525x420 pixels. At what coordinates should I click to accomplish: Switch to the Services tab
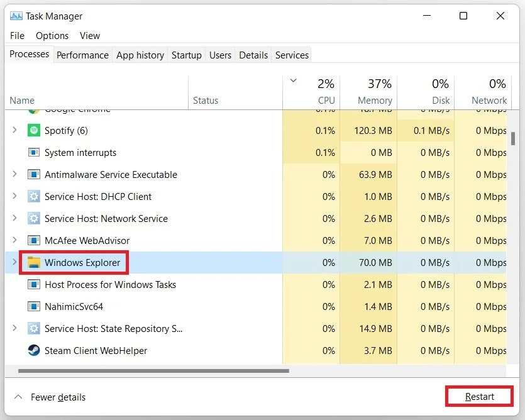pos(292,55)
